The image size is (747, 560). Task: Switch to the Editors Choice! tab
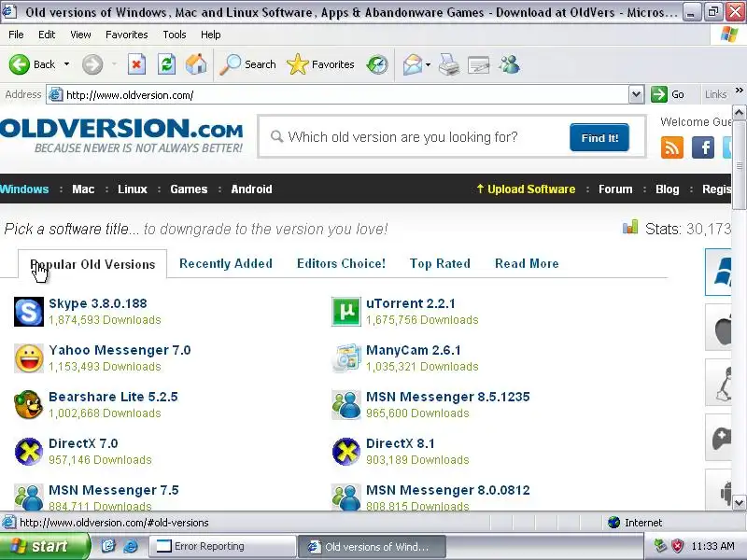click(341, 263)
